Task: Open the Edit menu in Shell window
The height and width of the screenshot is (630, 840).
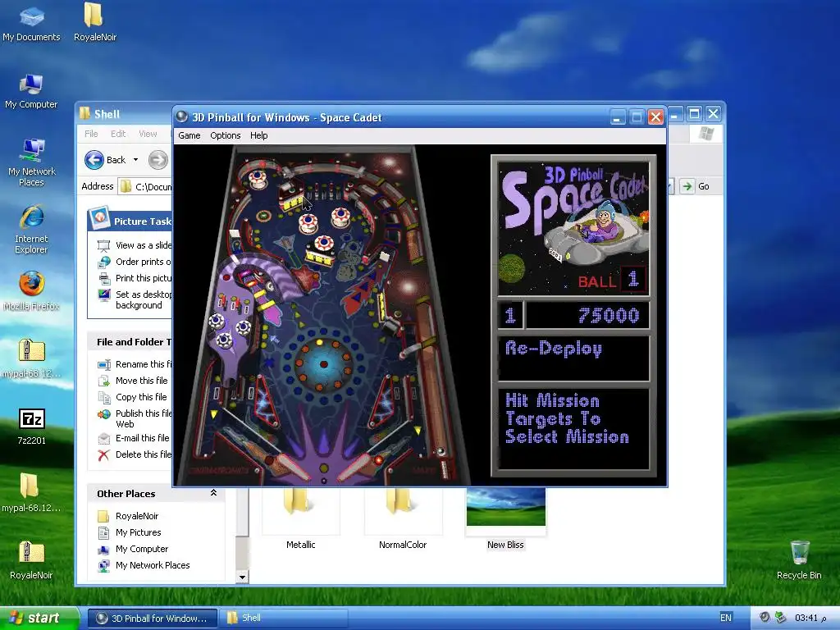Action: point(118,134)
